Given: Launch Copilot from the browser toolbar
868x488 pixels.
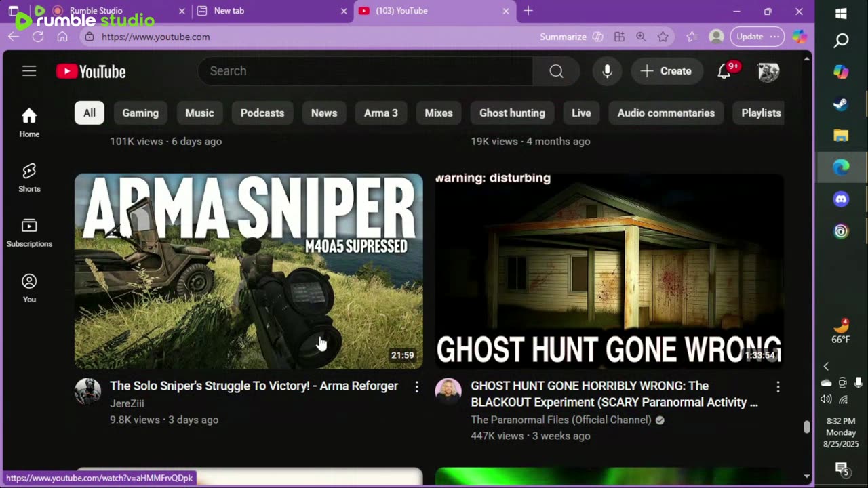Looking at the screenshot, I should pos(800,37).
